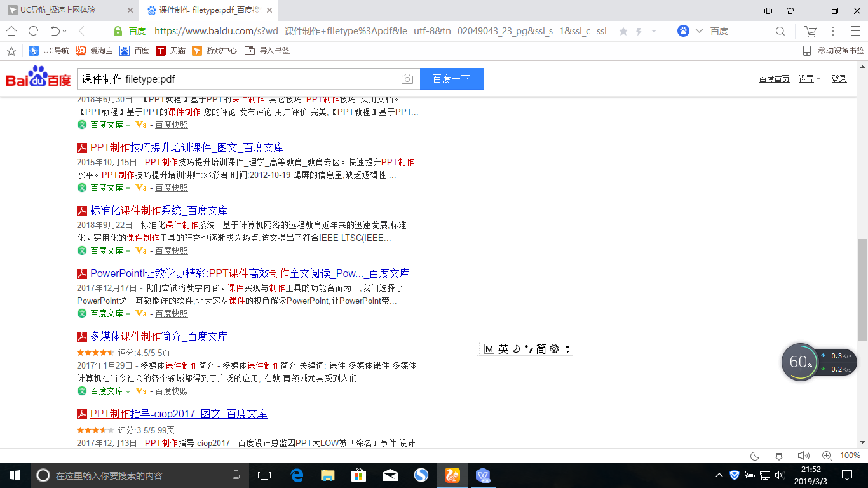868x488 pixels.
Task: Click the camera image-search icon
Action: 407,79
